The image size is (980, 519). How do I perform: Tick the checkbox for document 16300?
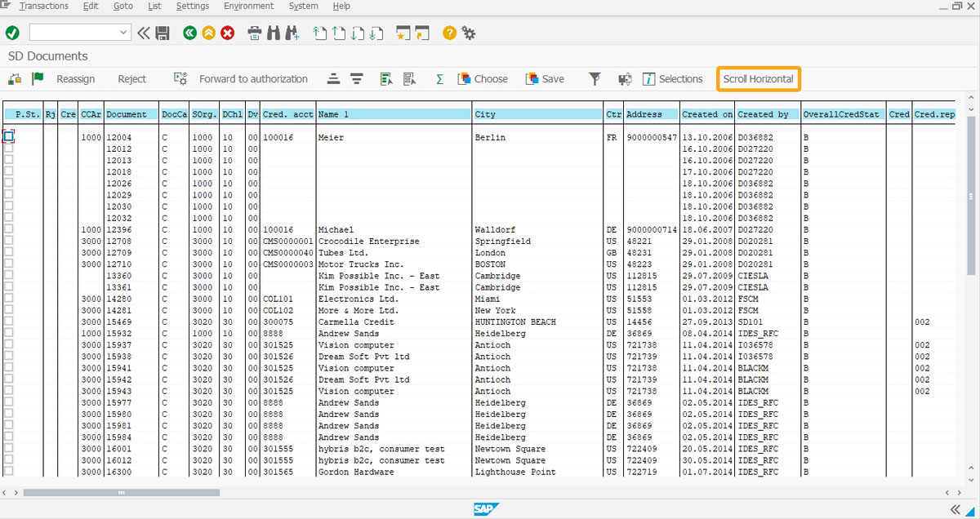(9, 471)
